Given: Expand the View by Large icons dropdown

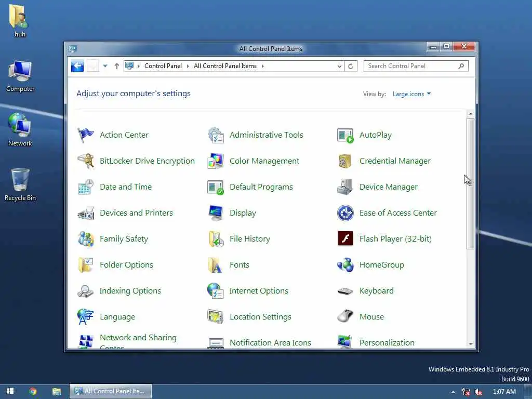Looking at the screenshot, I should point(411,94).
